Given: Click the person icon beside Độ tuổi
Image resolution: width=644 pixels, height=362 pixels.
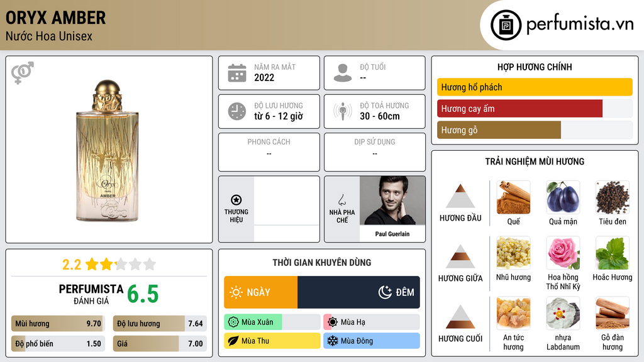Looking at the screenshot, I should [x=343, y=73].
